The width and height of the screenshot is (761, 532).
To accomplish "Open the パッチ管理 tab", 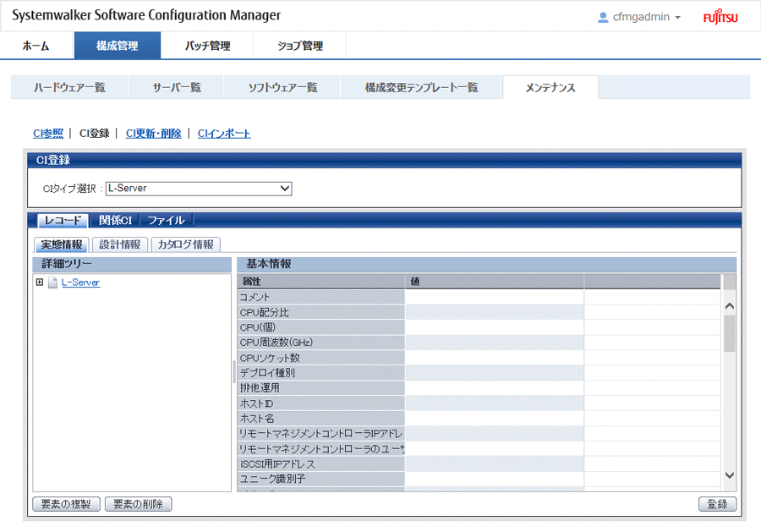I will 207,46.
